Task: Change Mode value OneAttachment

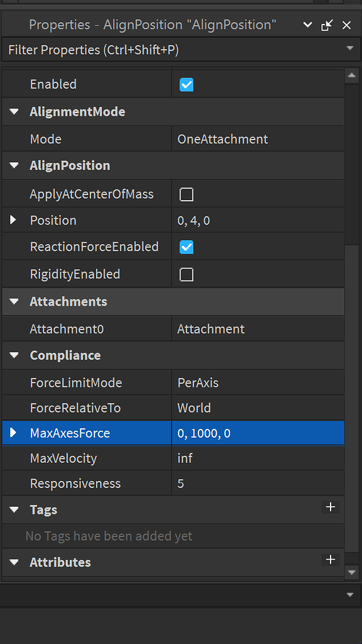Action: [258, 139]
